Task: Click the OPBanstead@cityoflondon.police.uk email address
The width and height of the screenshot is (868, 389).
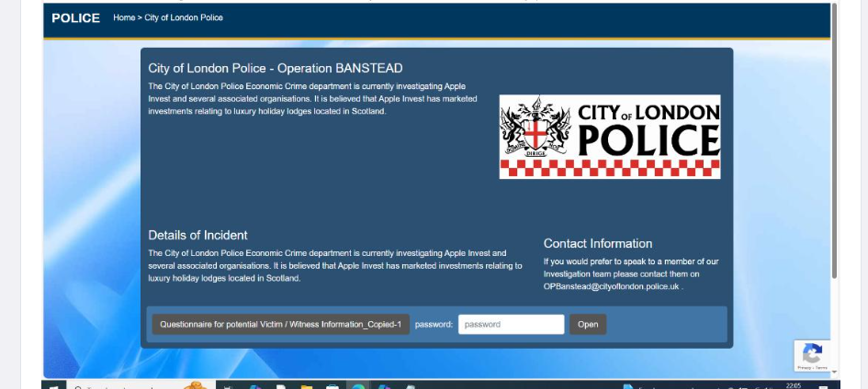Action: point(611,286)
